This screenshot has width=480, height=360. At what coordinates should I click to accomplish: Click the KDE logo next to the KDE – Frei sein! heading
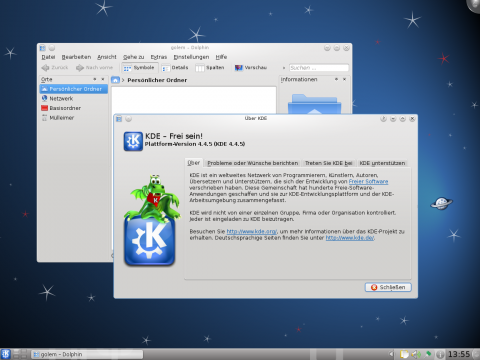point(133,141)
